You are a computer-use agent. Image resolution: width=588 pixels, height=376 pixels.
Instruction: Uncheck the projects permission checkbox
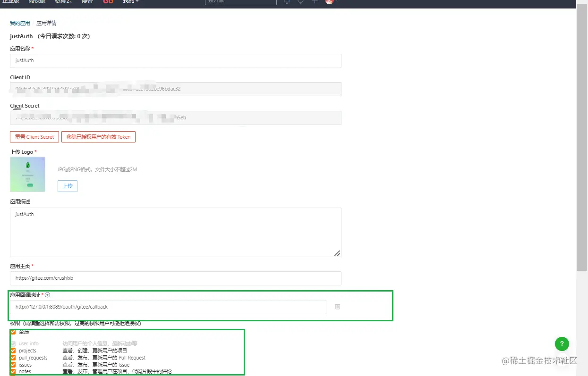(13, 351)
